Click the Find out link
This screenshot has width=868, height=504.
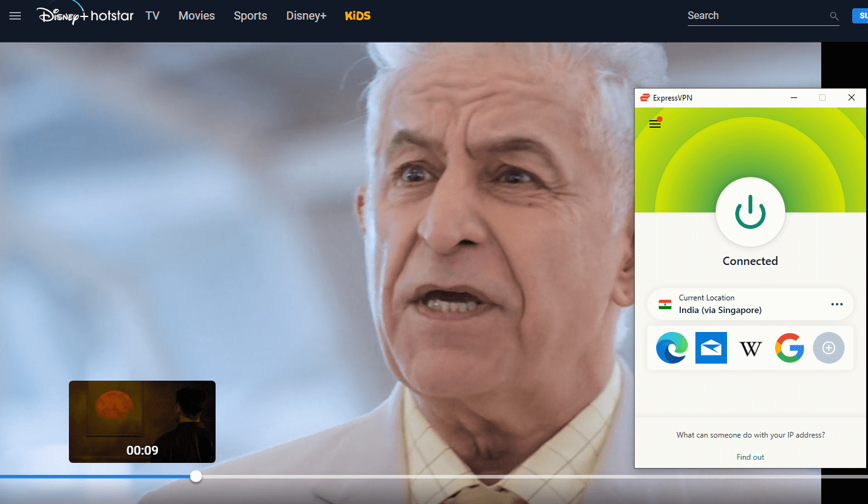pyautogui.click(x=750, y=457)
